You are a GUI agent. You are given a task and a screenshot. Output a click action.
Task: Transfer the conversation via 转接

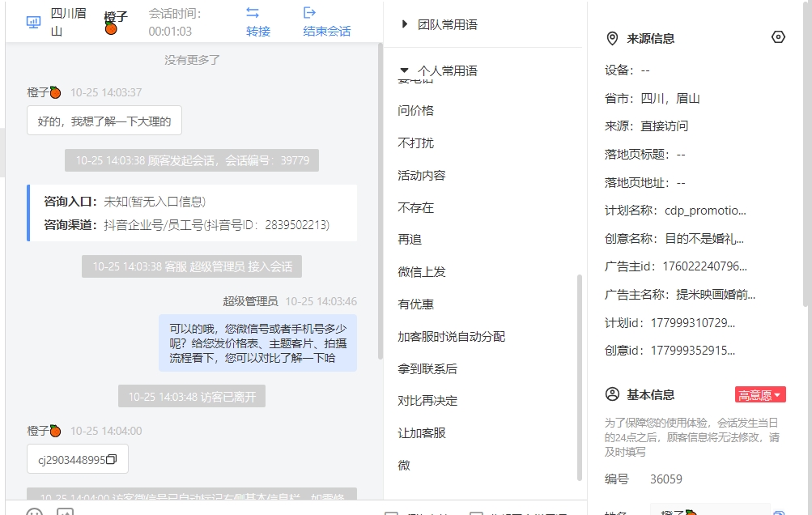tap(258, 31)
